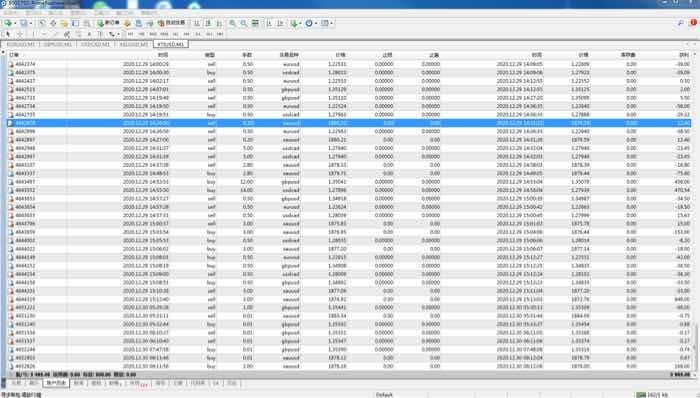The width and height of the screenshot is (700, 398).
Task: Switch to the USDCAD,M1 chart tab
Action: (x=95, y=45)
